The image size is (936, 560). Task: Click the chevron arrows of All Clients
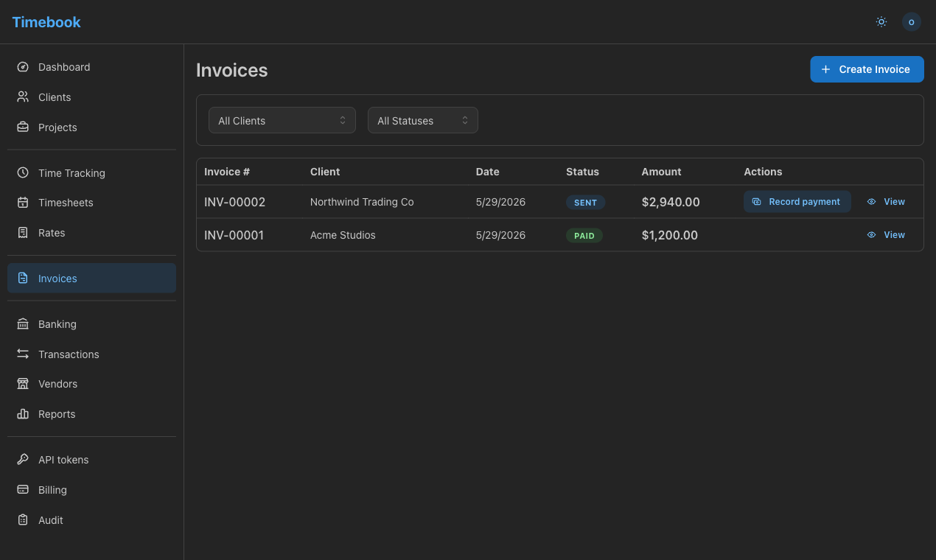point(343,120)
